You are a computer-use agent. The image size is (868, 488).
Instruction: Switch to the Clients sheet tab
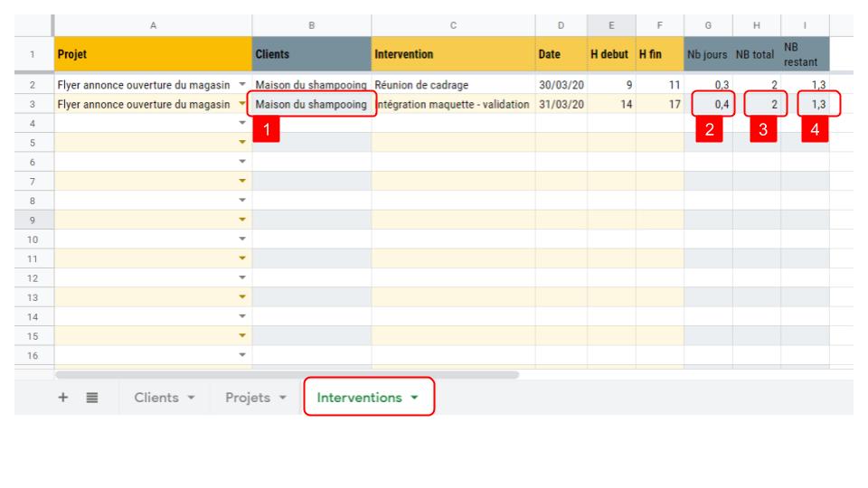pyautogui.click(x=156, y=398)
